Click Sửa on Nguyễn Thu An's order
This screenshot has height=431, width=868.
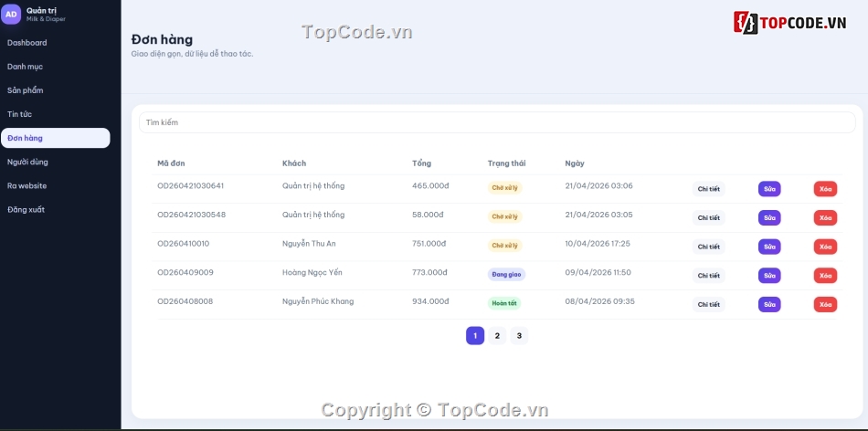[769, 247]
